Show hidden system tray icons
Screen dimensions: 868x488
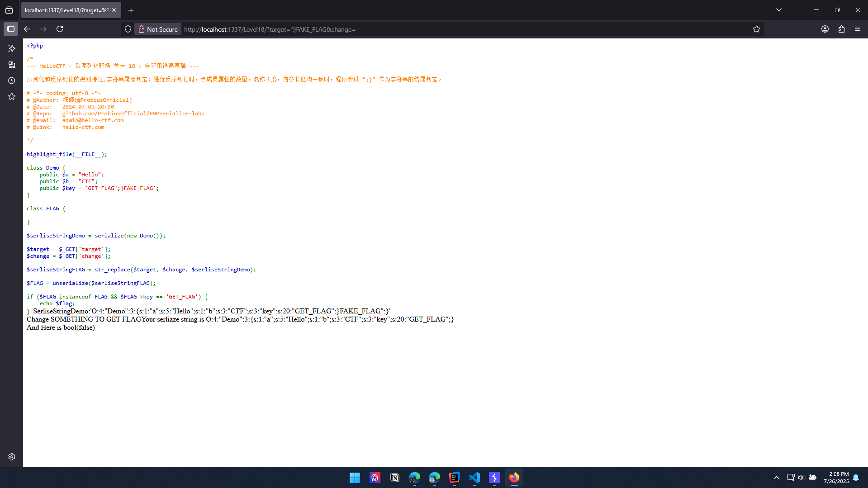click(x=777, y=478)
